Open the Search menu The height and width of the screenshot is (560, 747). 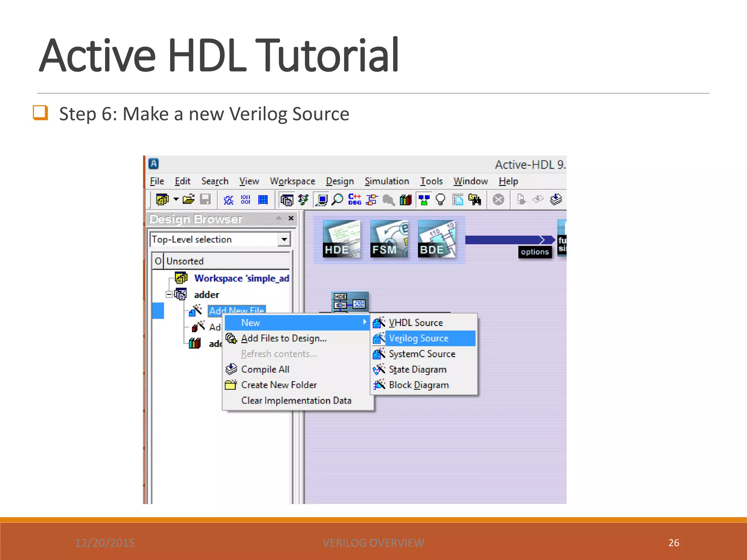coord(215,181)
